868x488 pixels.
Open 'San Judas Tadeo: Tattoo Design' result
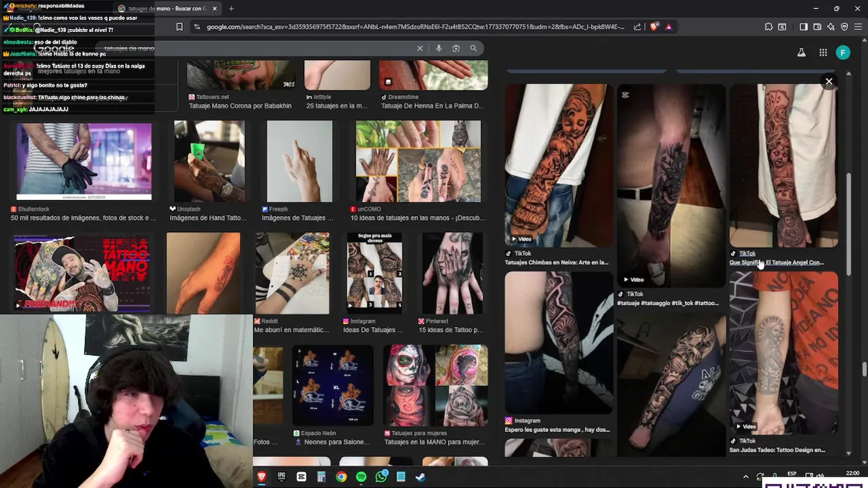777,450
